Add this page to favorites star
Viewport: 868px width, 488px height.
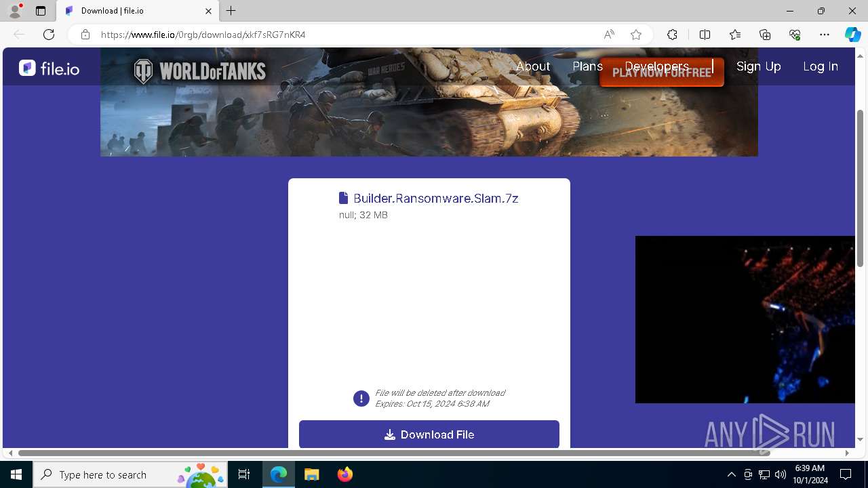coord(636,35)
